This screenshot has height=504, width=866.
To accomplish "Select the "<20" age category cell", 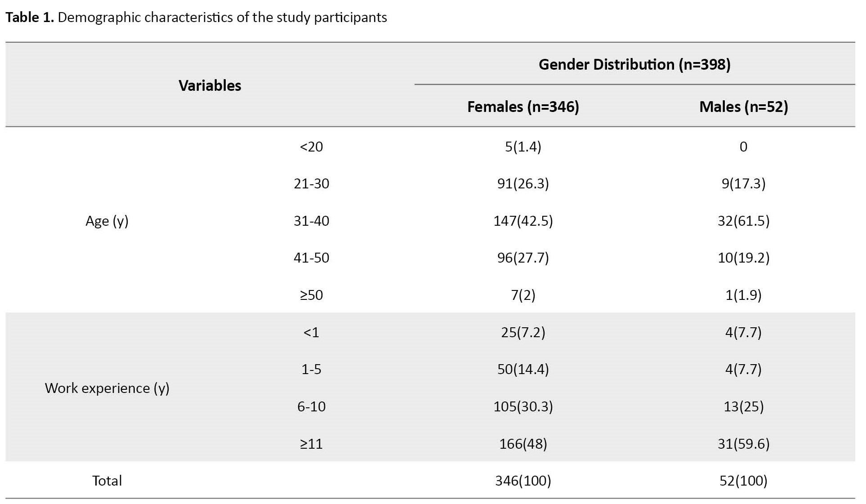I will coord(311,147).
